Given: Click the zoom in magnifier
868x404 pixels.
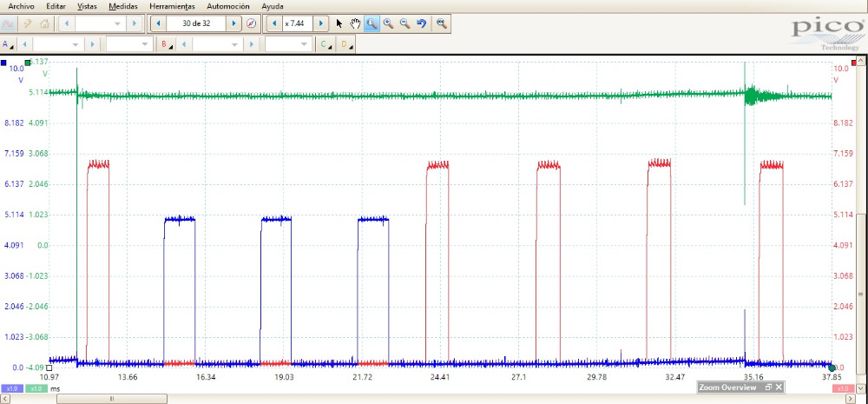Looking at the screenshot, I should pyautogui.click(x=388, y=23).
